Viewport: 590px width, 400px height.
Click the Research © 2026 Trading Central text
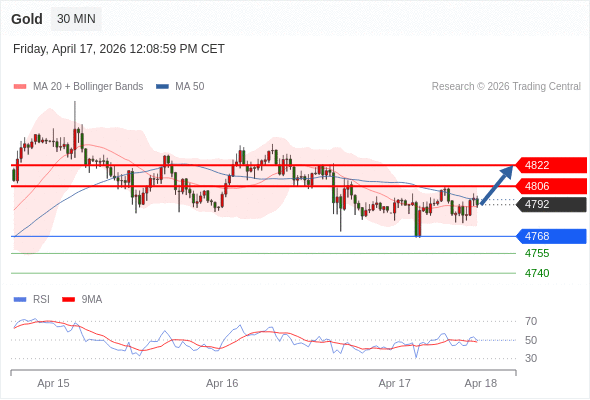[x=506, y=87]
